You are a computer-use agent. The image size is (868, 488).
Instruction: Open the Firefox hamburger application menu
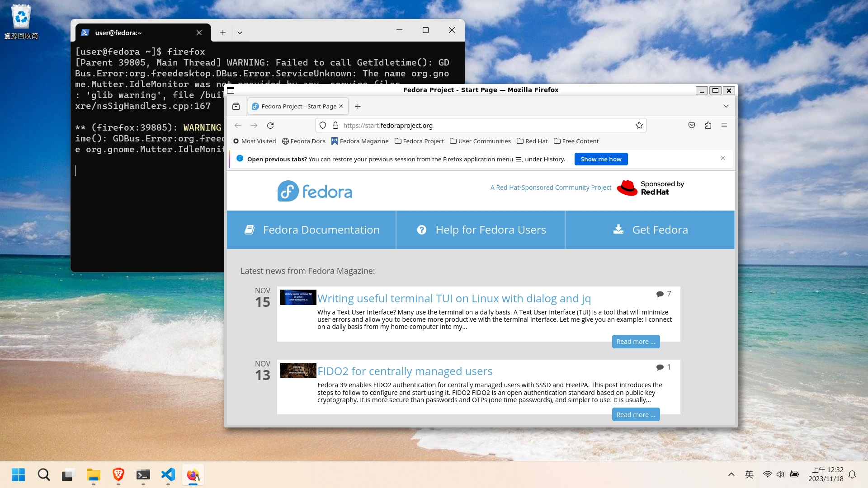point(724,126)
